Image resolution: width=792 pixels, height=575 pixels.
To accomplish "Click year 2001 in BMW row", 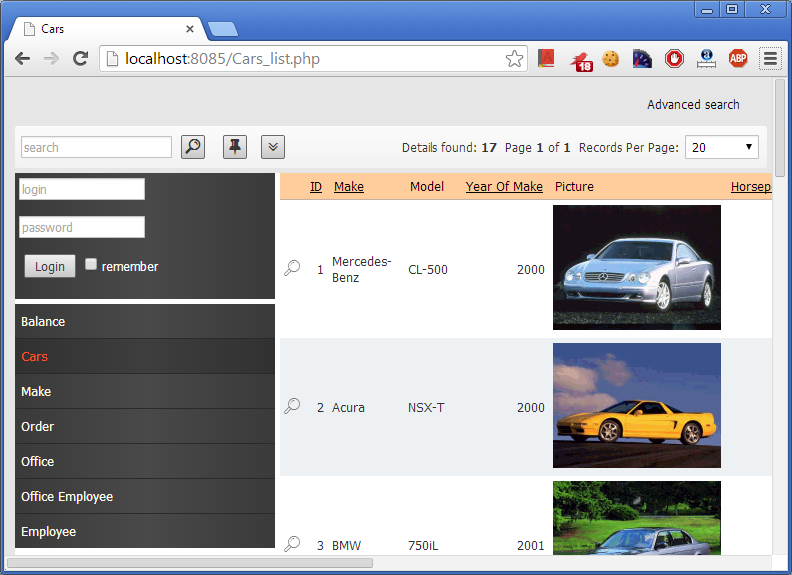I will [530, 546].
